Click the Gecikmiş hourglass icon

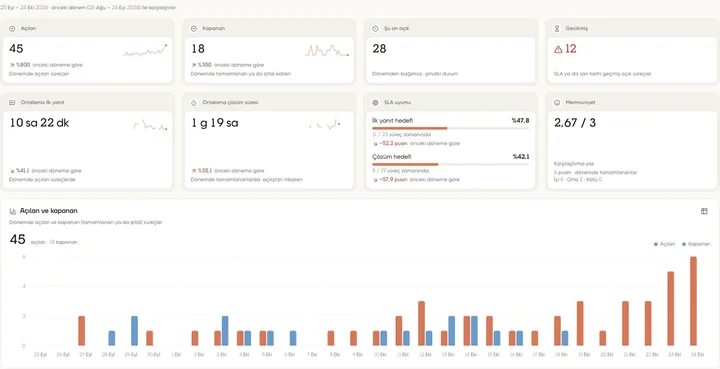pos(557,28)
